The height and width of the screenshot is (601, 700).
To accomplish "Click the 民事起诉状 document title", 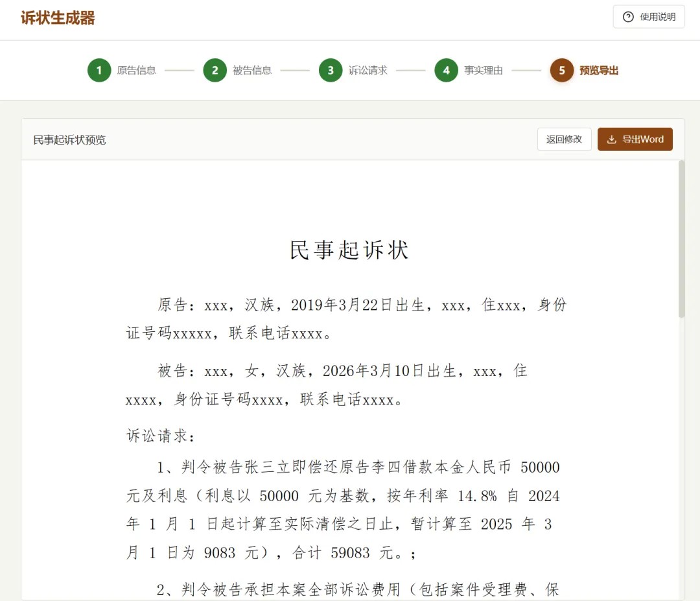I will 349,250.
